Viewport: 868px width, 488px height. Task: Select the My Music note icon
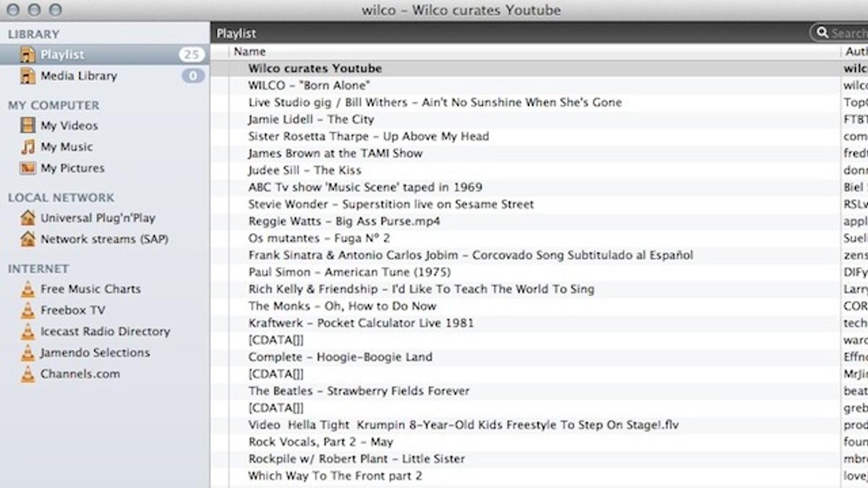28,147
